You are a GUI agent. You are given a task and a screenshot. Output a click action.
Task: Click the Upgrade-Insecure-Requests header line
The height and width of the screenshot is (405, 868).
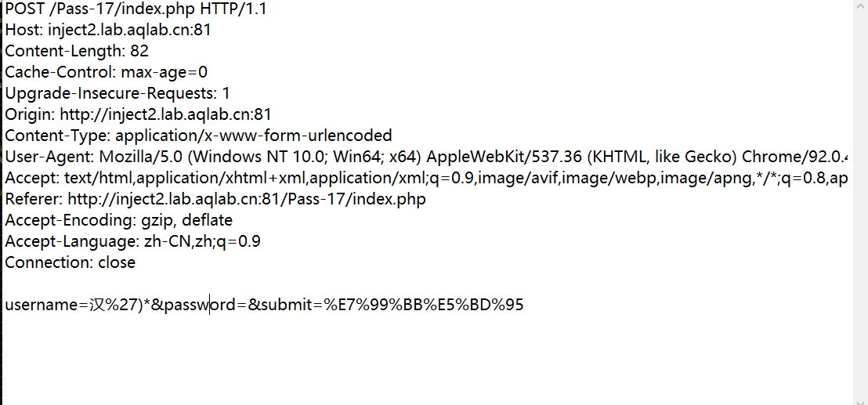(x=118, y=94)
